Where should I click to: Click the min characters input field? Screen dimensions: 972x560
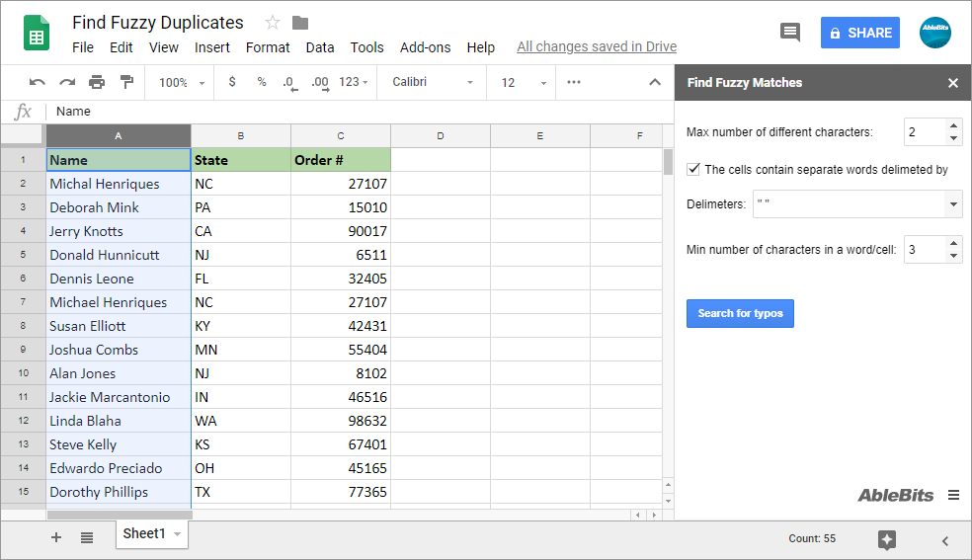tap(925, 250)
